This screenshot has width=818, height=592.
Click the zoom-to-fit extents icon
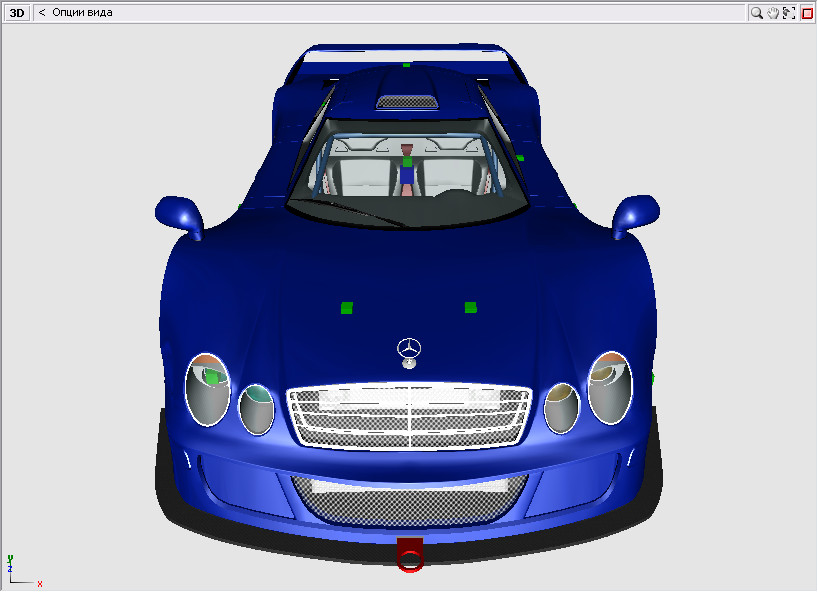click(789, 13)
